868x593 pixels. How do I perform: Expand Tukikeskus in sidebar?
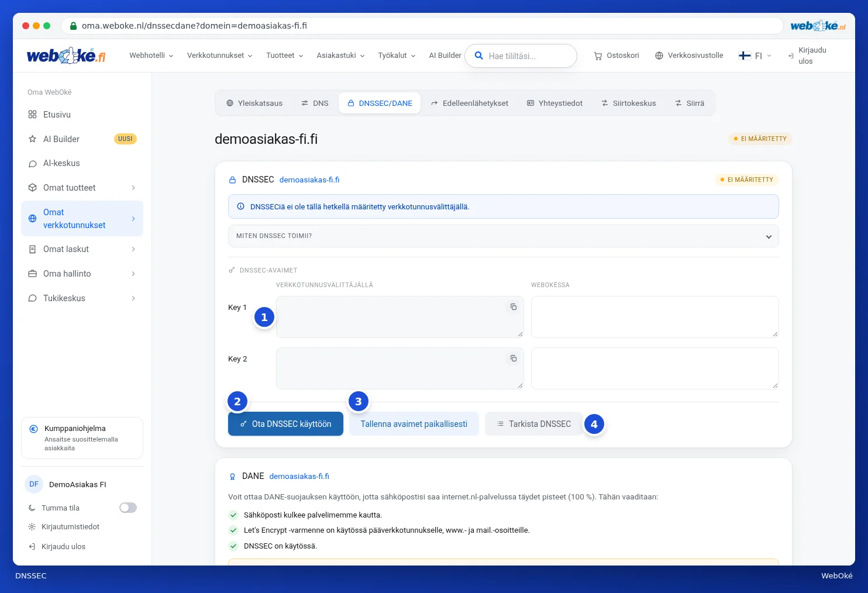pos(82,298)
